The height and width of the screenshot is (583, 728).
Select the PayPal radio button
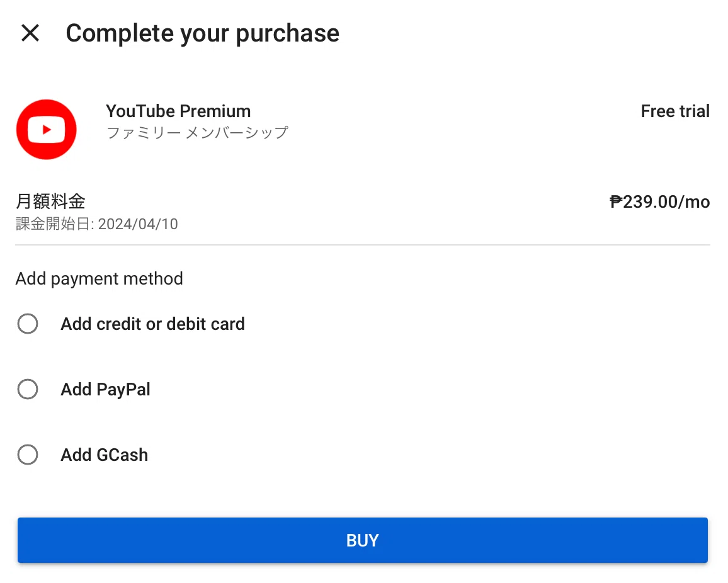click(28, 389)
